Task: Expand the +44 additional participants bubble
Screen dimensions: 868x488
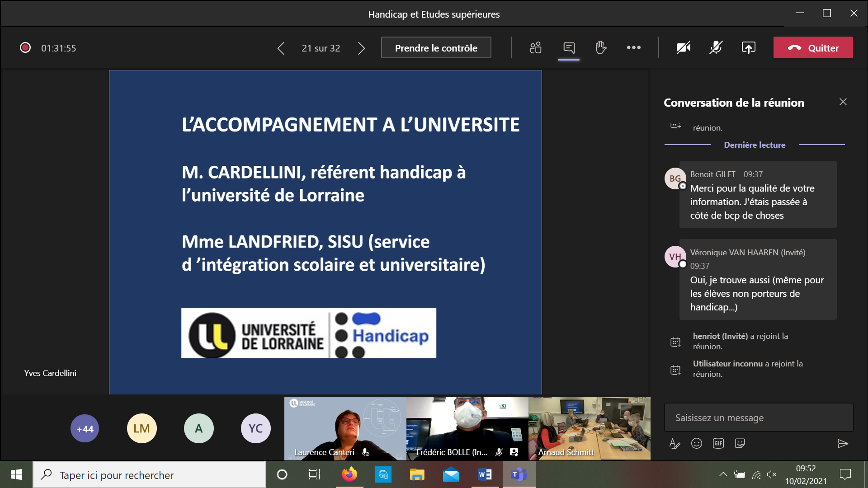Action: point(85,429)
